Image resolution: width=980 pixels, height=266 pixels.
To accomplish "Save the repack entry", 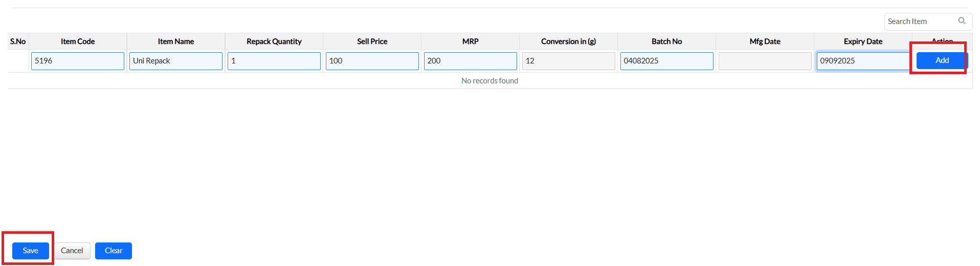I will (31, 251).
